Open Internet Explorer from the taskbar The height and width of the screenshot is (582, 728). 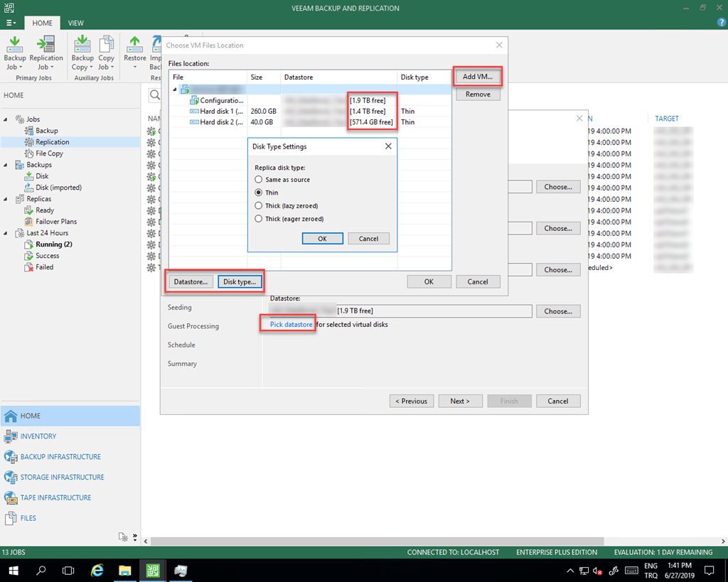tap(97, 571)
